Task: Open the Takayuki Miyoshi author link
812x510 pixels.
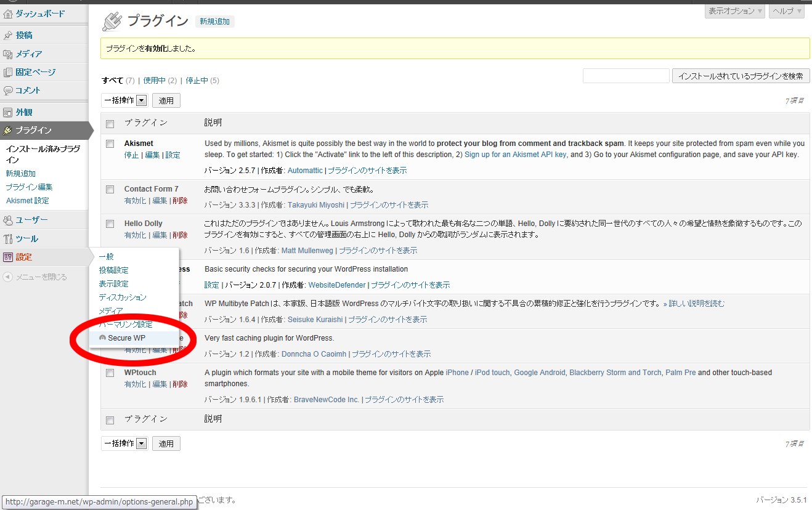Action: pos(315,205)
